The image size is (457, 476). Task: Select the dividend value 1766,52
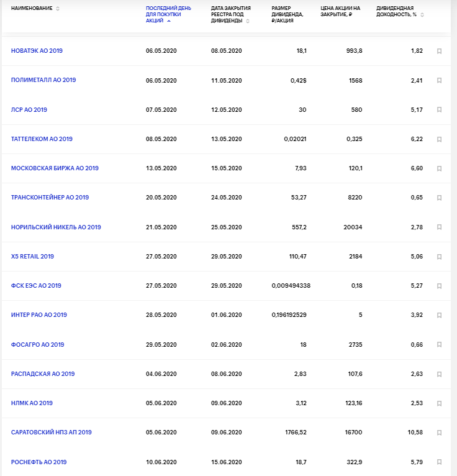click(x=296, y=432)
